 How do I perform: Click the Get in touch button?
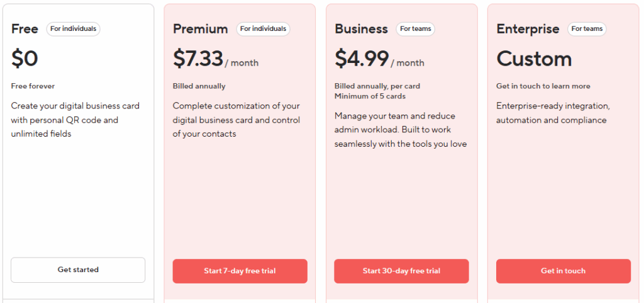(x=563, y=271)
